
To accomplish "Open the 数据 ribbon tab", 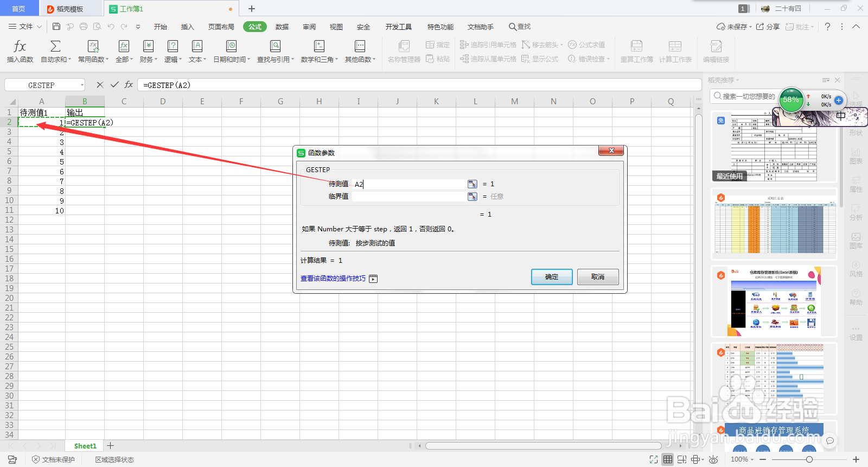I will tap(282, 27).
